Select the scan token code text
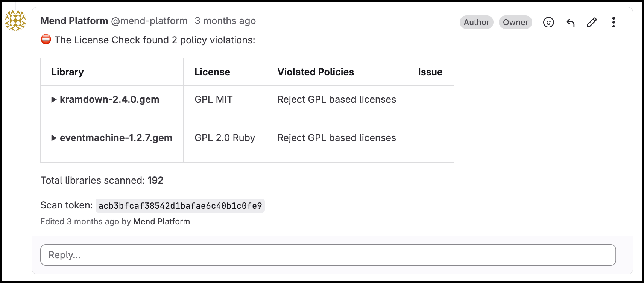644x283 pixels. [180, 206]
